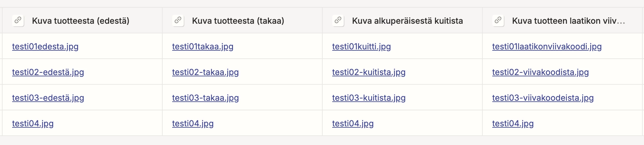Viewport: 644px width, 145px height.
Task: Click attachment icon in 'Kuva alkuperäisestä kuitista' header
Action: pos(338,21)
